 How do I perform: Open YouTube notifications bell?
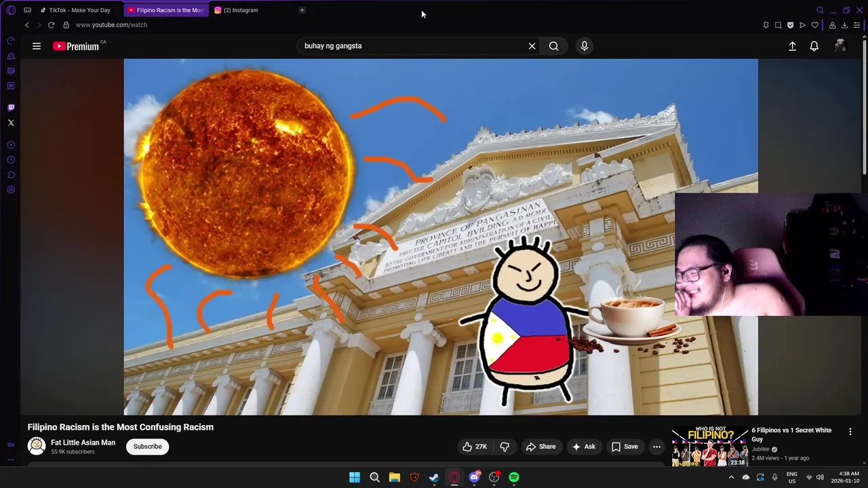(x=814, y=46)
